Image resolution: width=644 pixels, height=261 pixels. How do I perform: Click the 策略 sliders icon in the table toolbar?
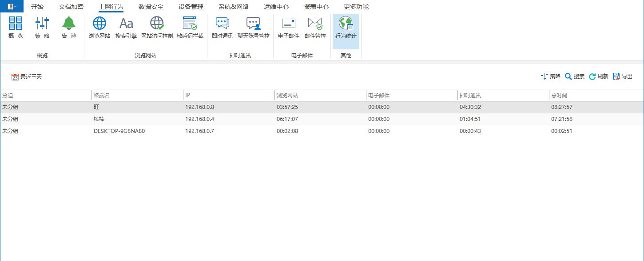[x=545, y=76]
